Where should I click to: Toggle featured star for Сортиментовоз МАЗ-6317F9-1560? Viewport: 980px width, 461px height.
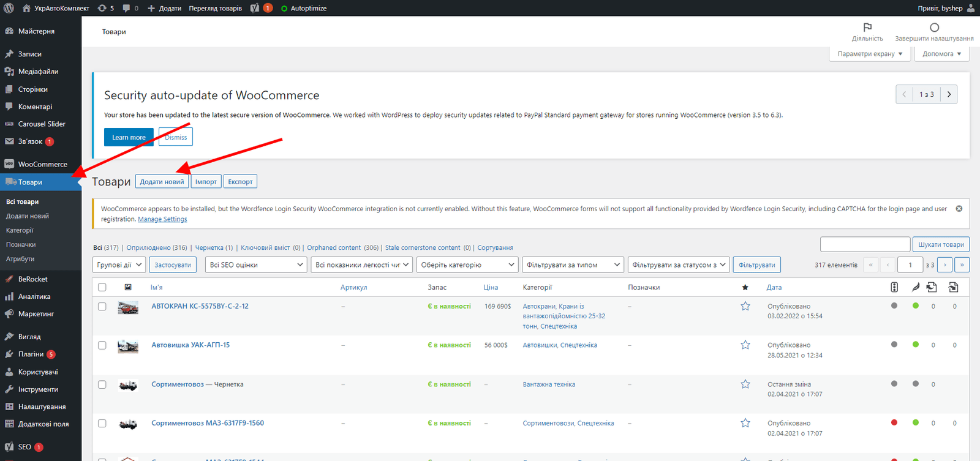(745, 422)
